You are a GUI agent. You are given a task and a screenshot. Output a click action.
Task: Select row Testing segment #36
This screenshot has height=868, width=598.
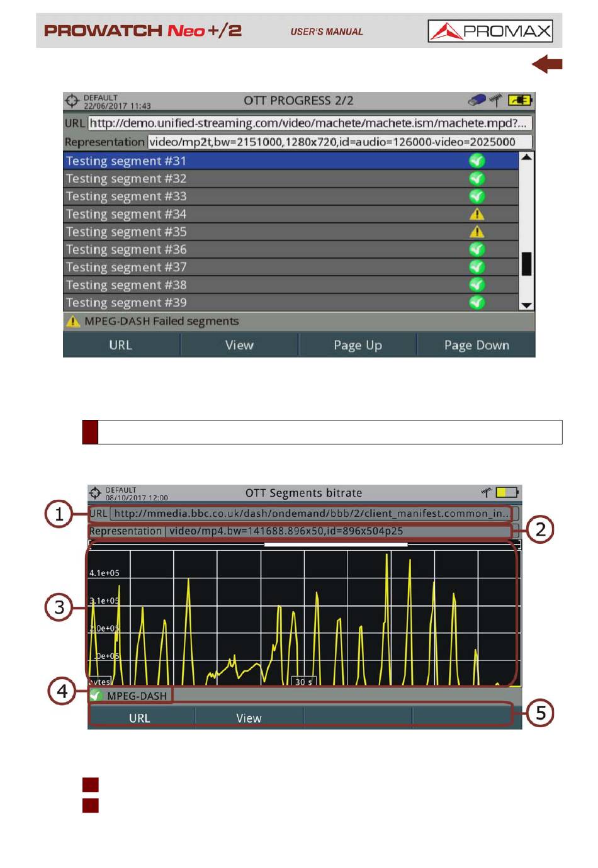pos(291,249)
